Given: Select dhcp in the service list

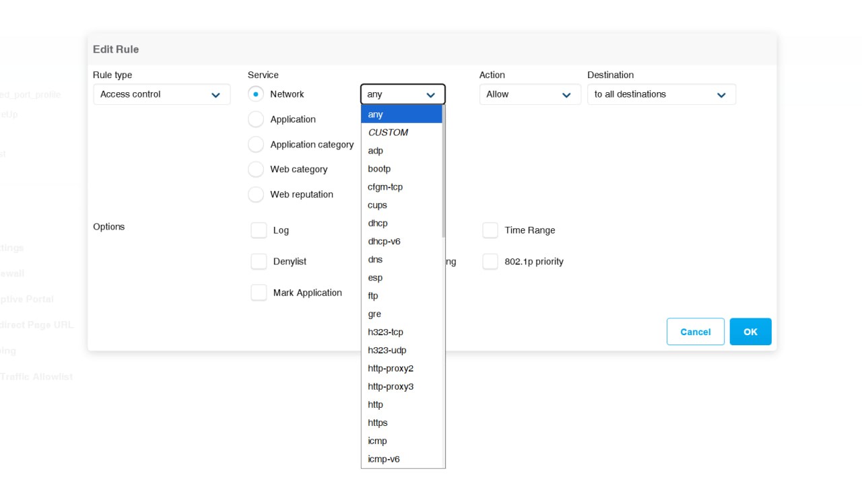Looking at the screenshot, I should coord(378,223).
